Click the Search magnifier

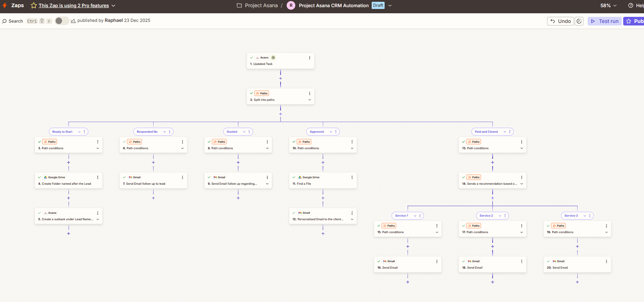coord(4,21)
